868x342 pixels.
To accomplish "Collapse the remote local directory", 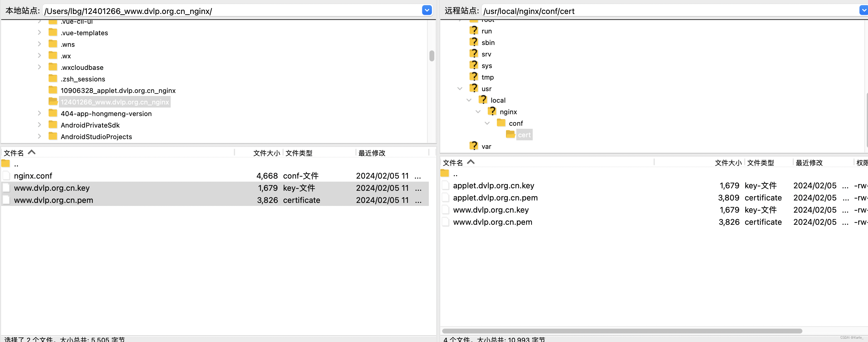I will pos(469,100).
